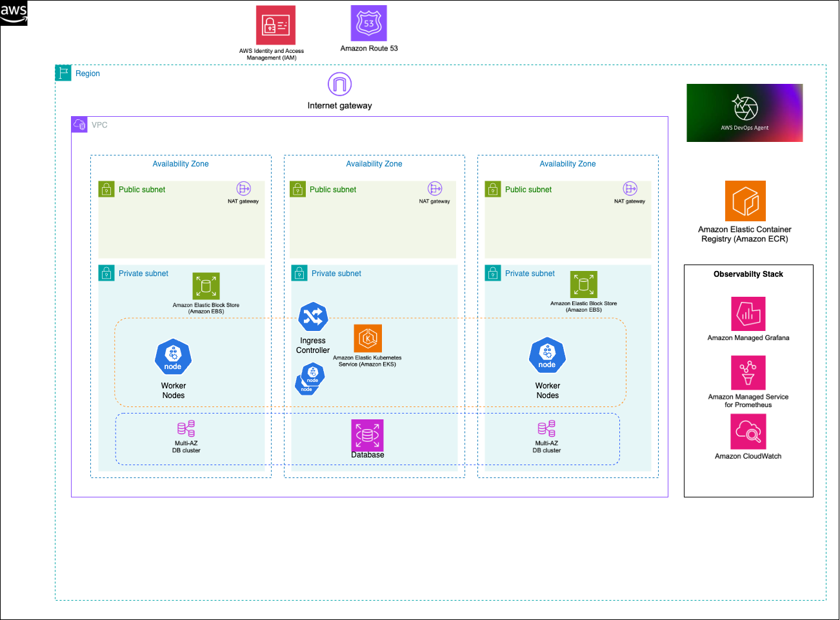Toggle the leftmost Public subnet lock icon
The height and width of the screenshot is (620, 840).
point(106,189)
